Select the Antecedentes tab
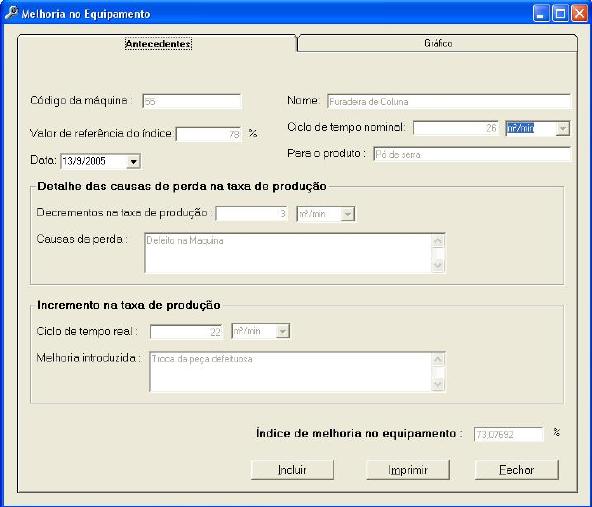Screen dimensions: 592x507 158,44
